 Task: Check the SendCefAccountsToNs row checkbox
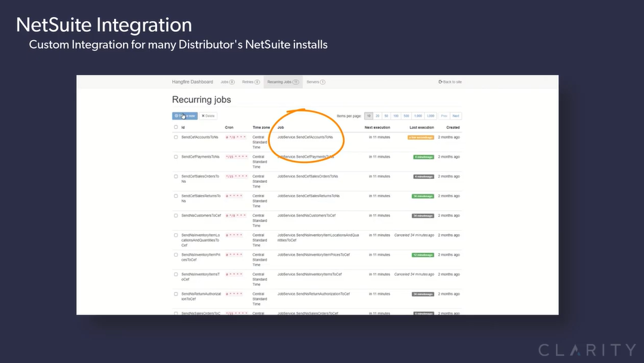pos(176,137)
